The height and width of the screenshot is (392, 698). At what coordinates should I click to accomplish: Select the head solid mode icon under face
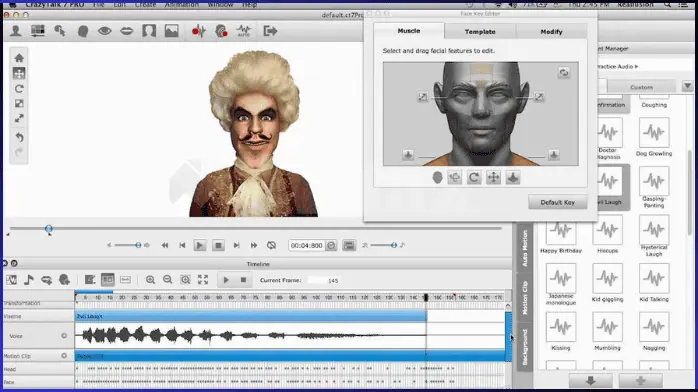click(x=438, y=178)
